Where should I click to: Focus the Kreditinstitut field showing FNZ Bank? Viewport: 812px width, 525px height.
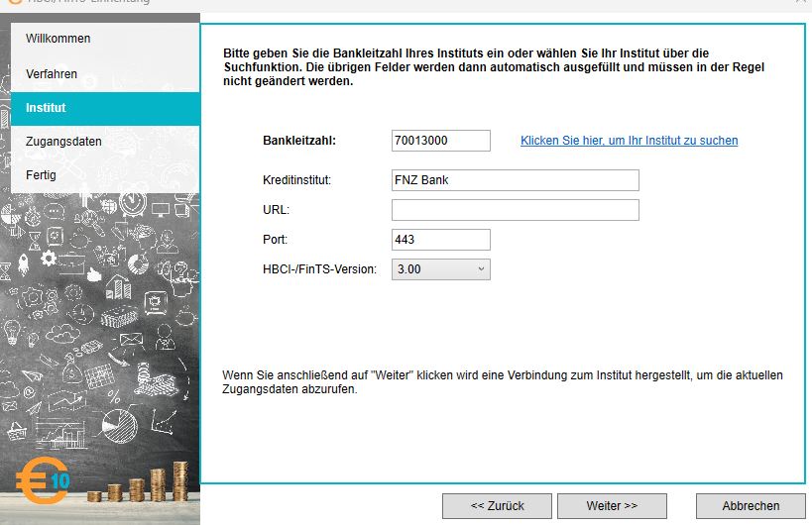[516, 180]
